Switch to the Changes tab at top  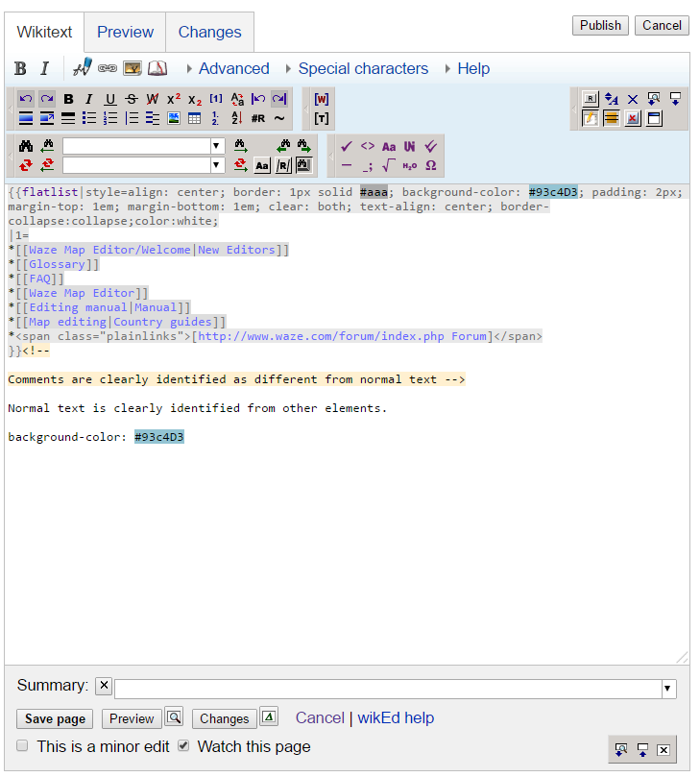[x=209, y=32]
